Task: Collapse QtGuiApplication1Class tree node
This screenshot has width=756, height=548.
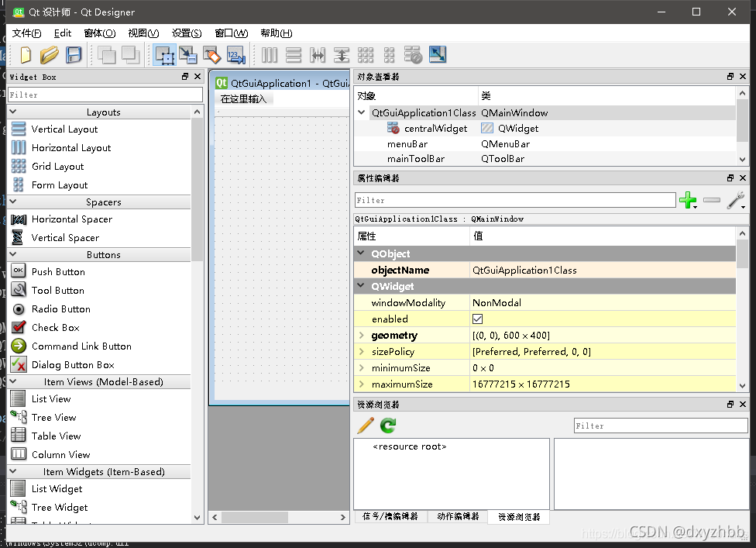Action: click(362, 112)
